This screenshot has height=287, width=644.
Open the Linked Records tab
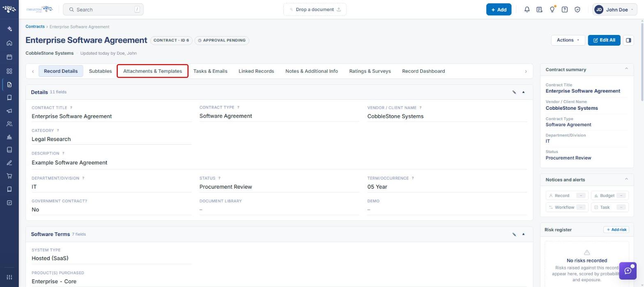[x=256, y=71]
